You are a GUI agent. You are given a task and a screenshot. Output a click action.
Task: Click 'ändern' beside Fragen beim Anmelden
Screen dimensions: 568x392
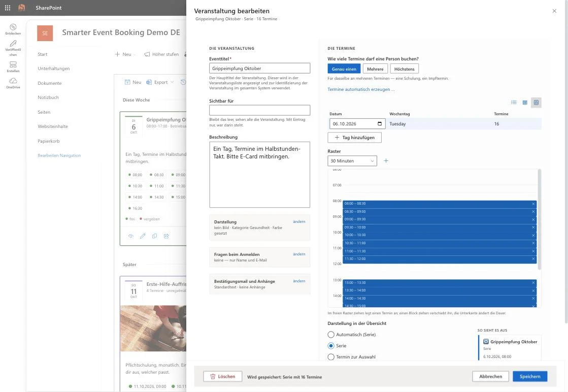point(299,254)
